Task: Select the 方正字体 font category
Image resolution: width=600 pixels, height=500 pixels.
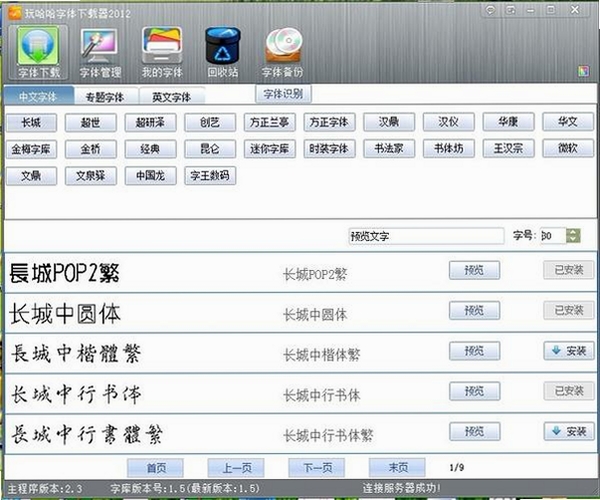Action: [x=329, y=122]
